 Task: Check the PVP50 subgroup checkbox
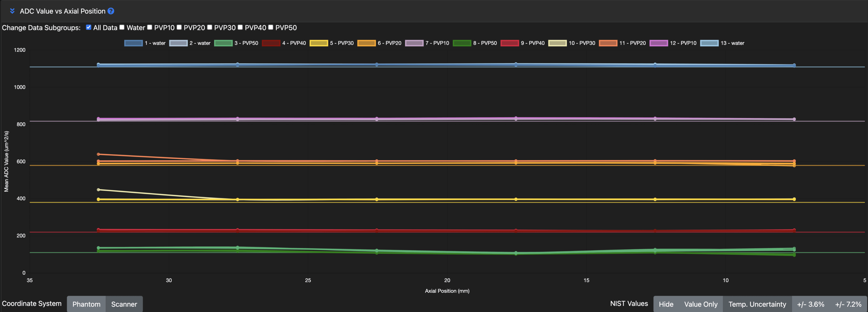click(270, 27)
